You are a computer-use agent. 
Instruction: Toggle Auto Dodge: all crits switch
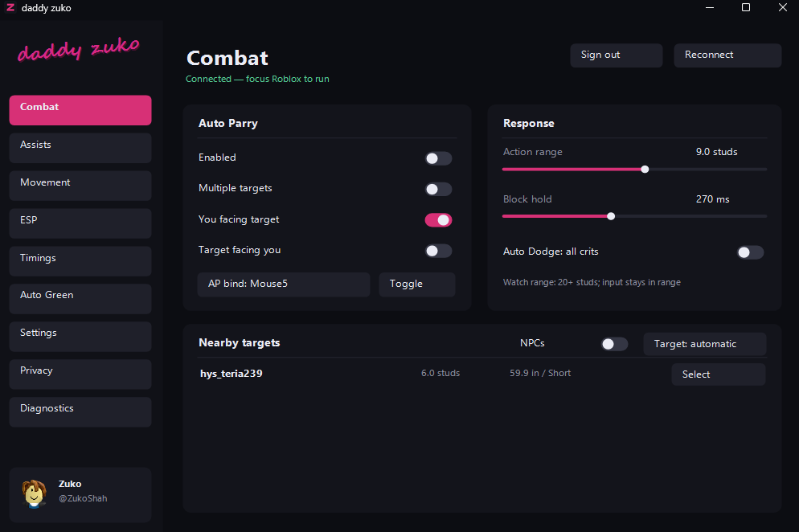pos(750,252)
